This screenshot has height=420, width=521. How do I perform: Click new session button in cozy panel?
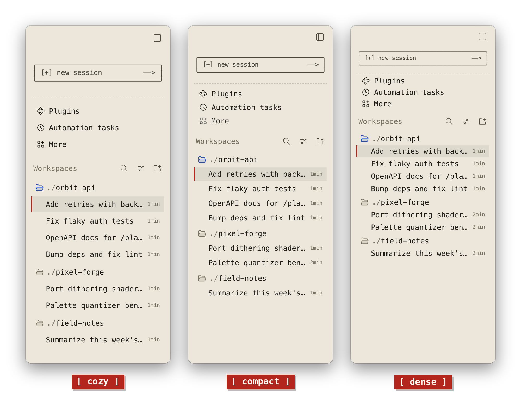98,73
